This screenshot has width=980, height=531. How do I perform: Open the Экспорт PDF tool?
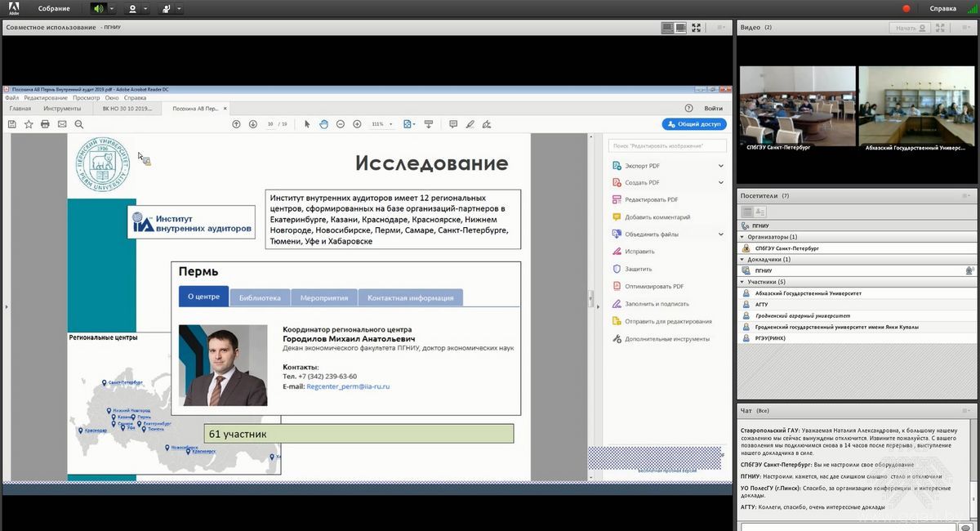(643, 166)
